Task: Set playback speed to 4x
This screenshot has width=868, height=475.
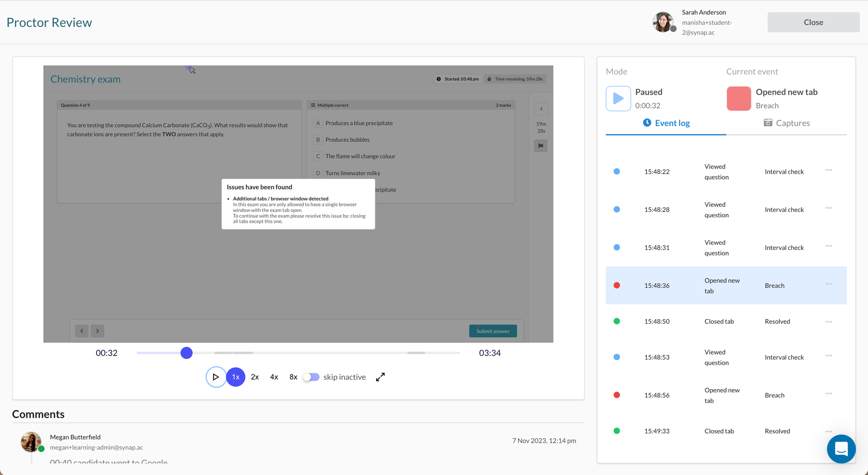Action: coord(274,377)
